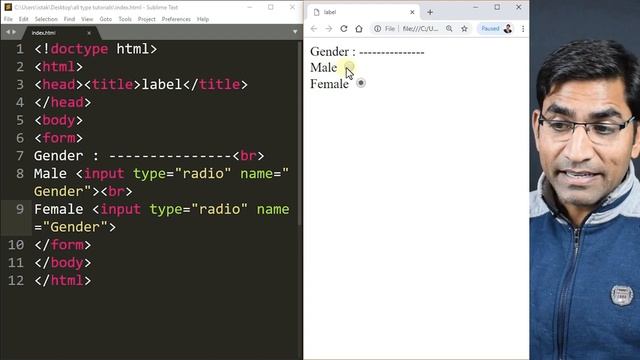
Task: Open the Find menu
Action: point(69,19)
